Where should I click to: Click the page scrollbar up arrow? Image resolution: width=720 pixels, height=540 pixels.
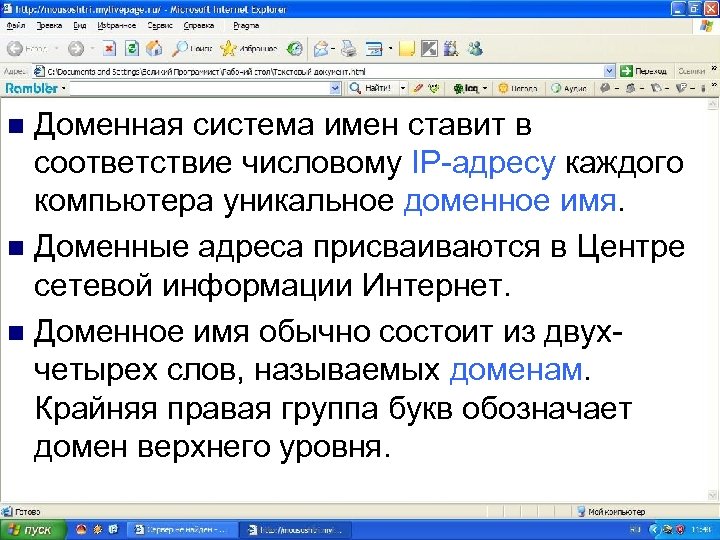tap(713, 105)
